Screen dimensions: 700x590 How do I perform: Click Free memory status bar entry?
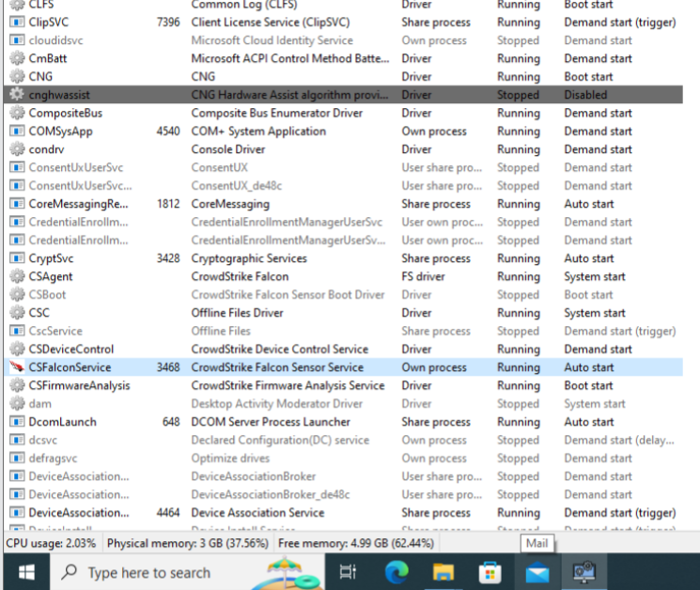pos(356,543)
